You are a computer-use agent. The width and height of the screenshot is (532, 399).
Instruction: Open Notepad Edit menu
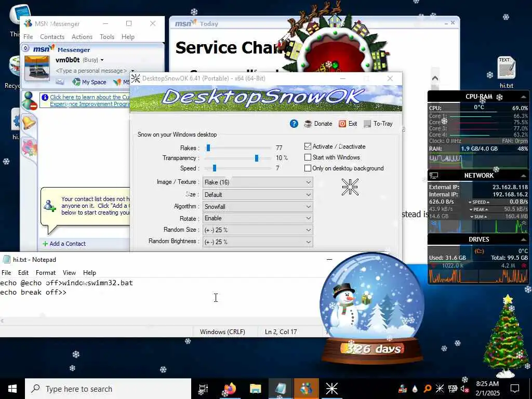(x=23, y=273)
